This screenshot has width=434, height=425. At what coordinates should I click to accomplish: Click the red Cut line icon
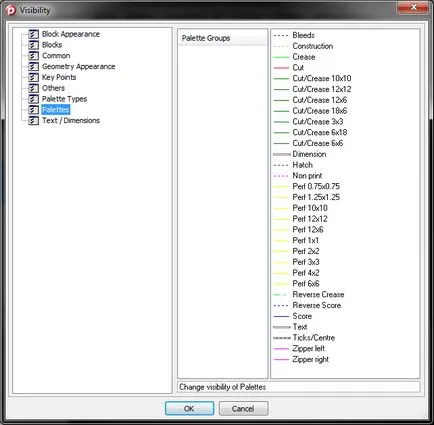[x=281, y=68]
